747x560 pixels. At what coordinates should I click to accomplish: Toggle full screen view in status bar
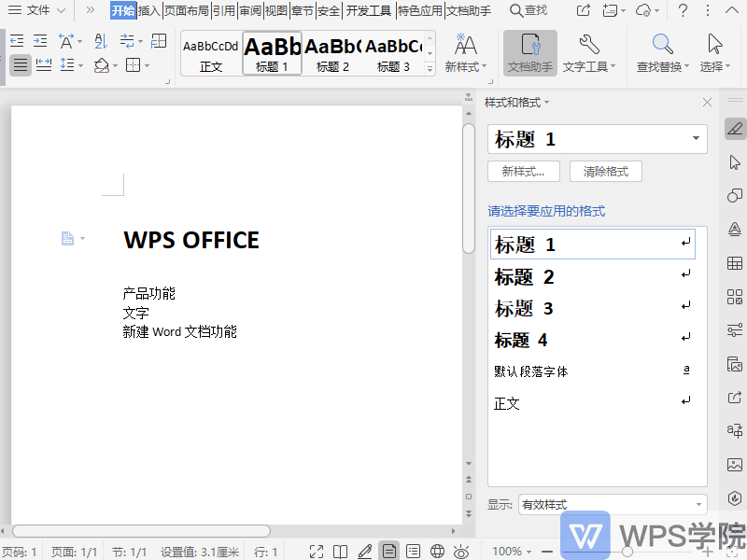coord(317,552)
